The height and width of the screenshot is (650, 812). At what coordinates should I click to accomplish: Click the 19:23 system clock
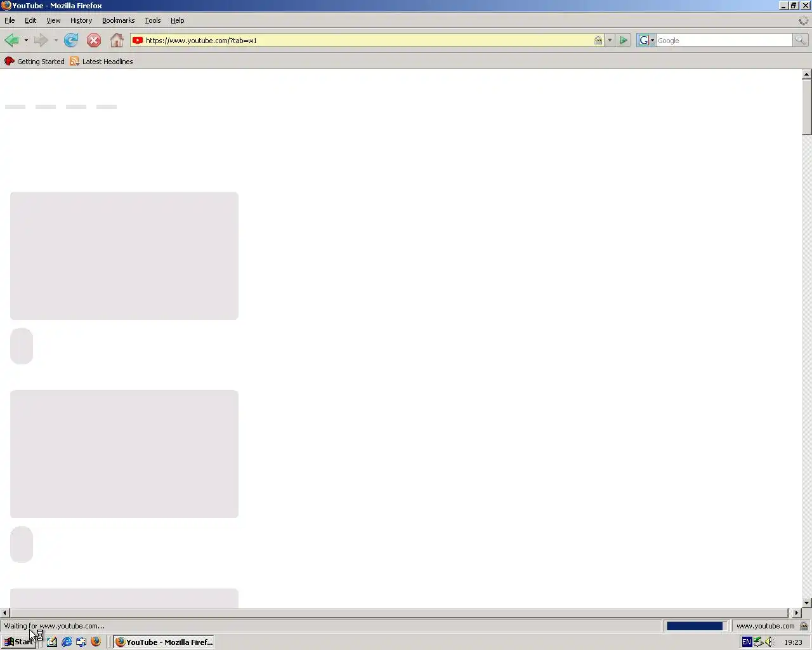tap(793, 642)
